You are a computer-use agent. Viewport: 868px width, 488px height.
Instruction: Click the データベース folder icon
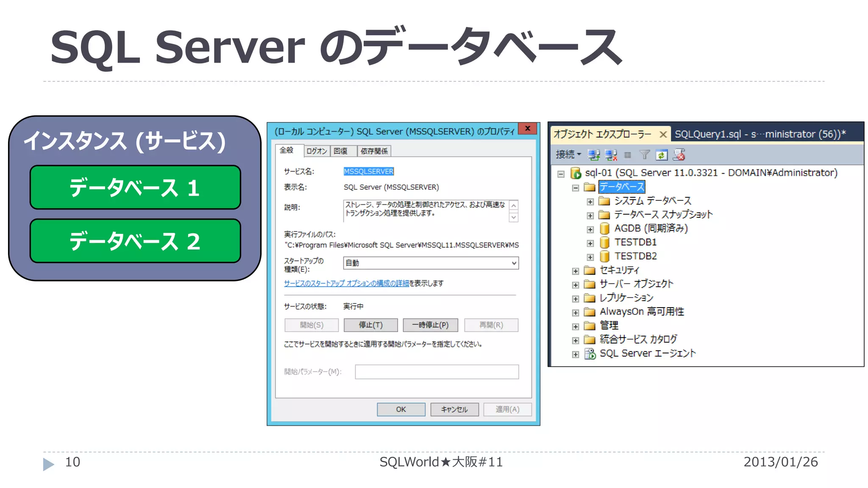pos(590,187)
